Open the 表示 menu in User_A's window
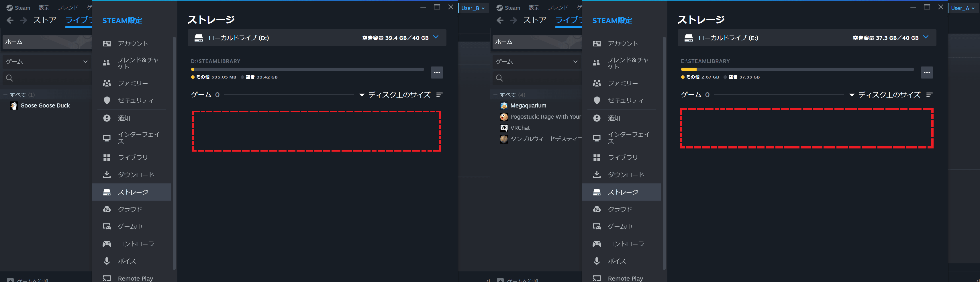Viewport: 980px width, 282px height. click(x=534, y=8)
